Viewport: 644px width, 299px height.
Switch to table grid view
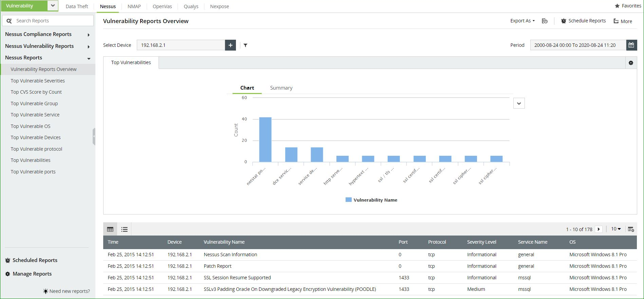click(x=110, y=229)
